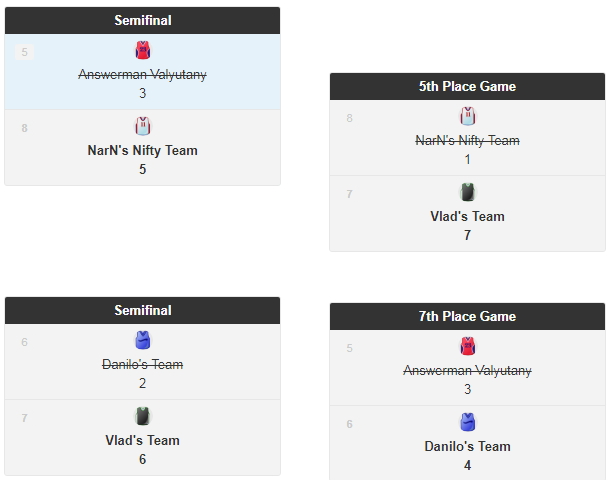Click crossed-out Danilo's Team name in the Semifinal
This screenshot has height=480, width=610.
[x=142, y=365]
